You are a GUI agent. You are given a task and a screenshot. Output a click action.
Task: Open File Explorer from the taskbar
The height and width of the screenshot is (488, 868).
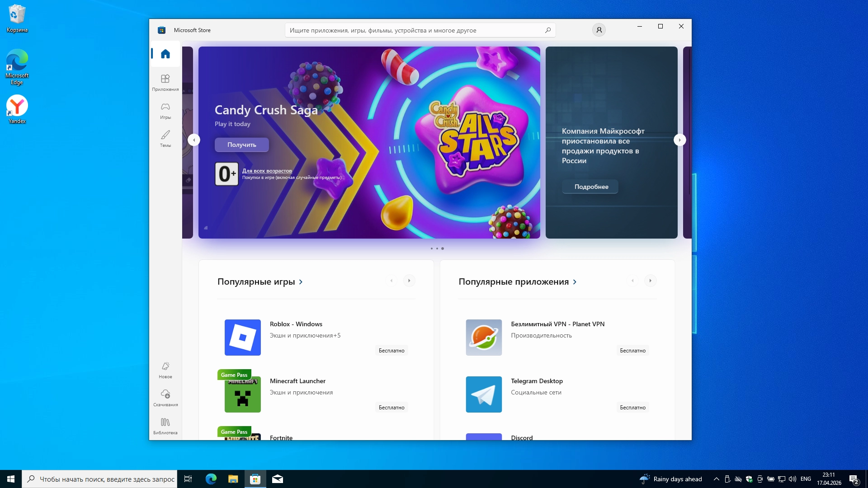click(233, 479)
